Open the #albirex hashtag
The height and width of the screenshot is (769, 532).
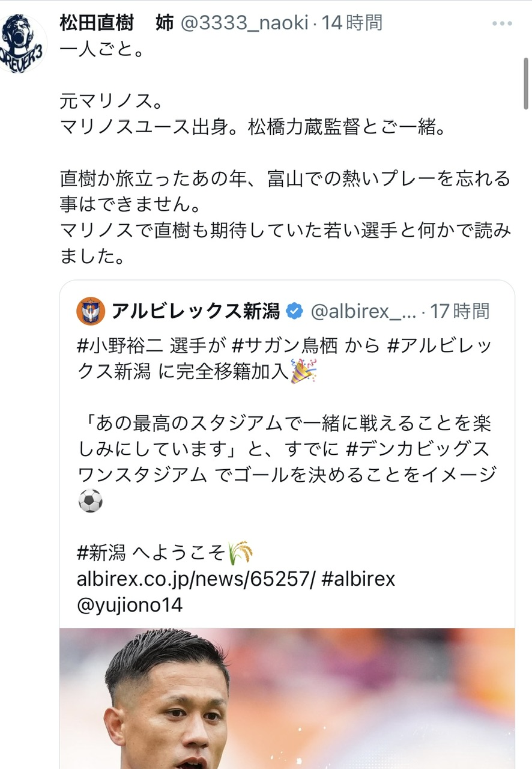358,579
